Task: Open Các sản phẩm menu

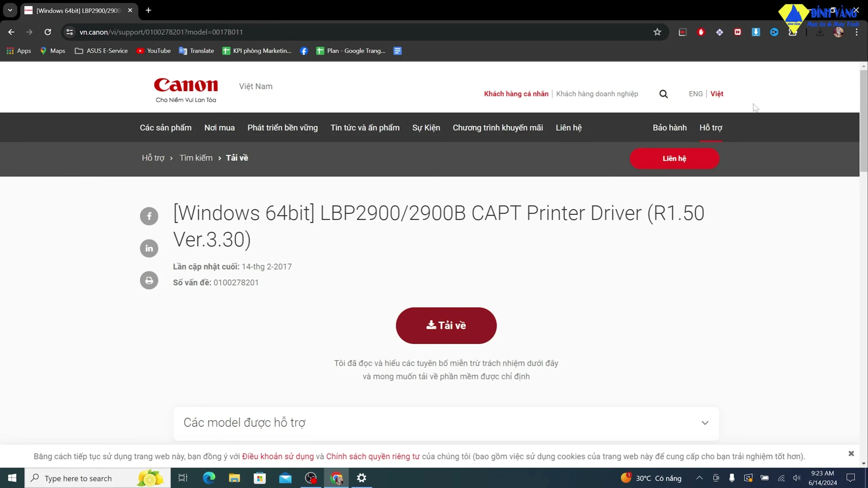Action: [165, 128]
